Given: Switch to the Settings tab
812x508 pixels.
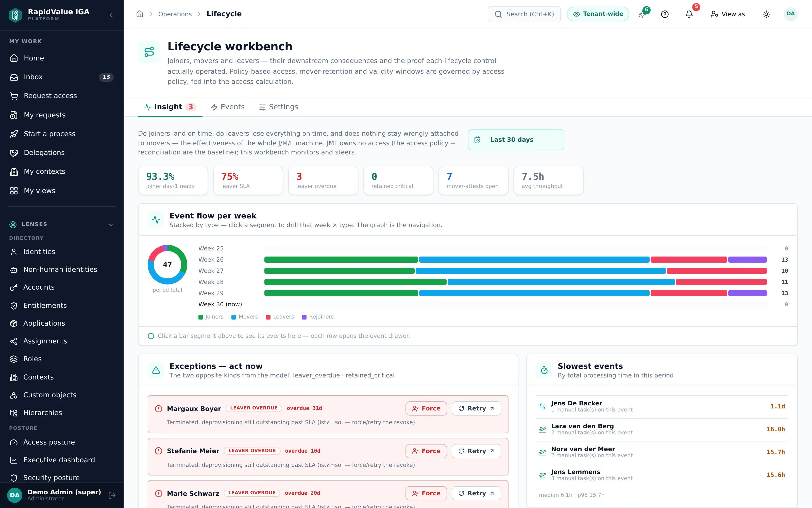Looking at the screenshot, I should [278, 107].
